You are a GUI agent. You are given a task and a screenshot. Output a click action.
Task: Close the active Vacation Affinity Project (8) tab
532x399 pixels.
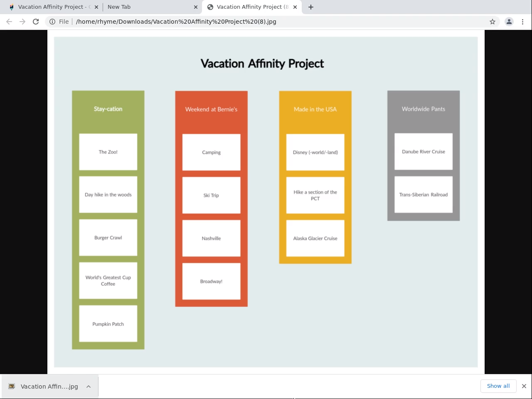pos(295,7)
